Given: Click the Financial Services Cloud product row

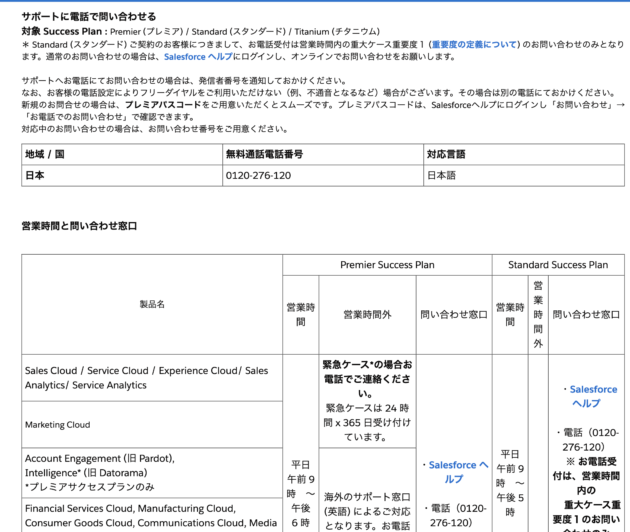Looking at the screenshot, I should [152, 516].
